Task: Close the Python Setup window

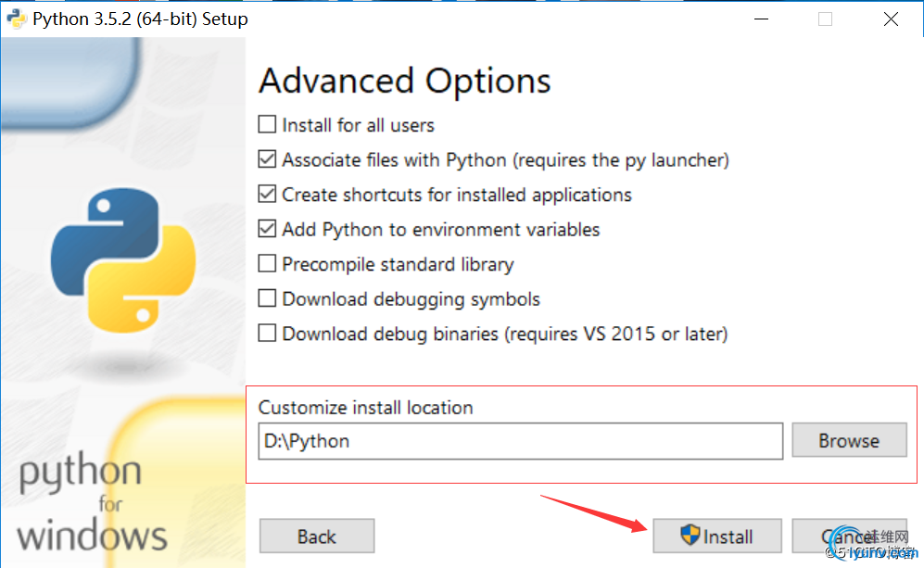Action: (891, 19)
